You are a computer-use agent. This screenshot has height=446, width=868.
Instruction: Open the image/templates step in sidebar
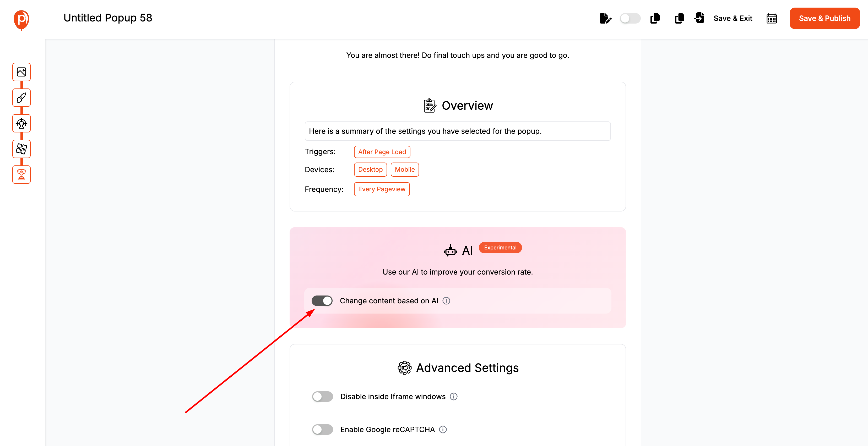click(x=21, y=72)
